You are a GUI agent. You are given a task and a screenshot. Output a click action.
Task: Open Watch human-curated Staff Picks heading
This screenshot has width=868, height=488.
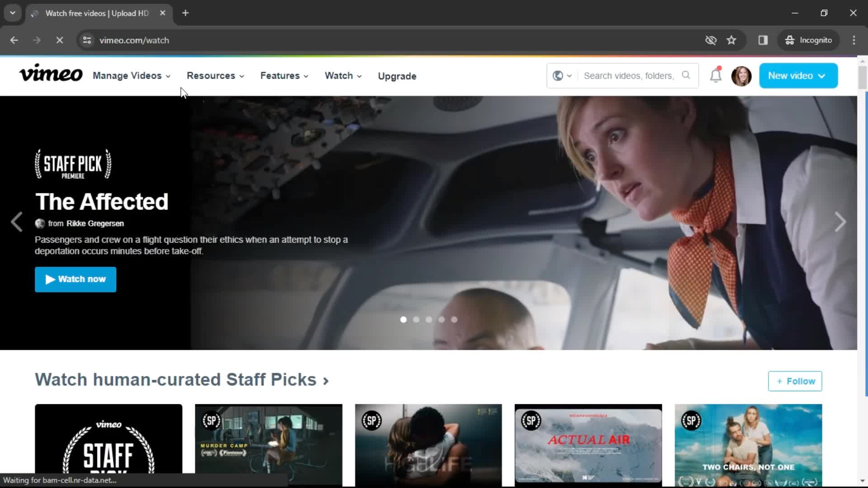(x=182, y=380)
